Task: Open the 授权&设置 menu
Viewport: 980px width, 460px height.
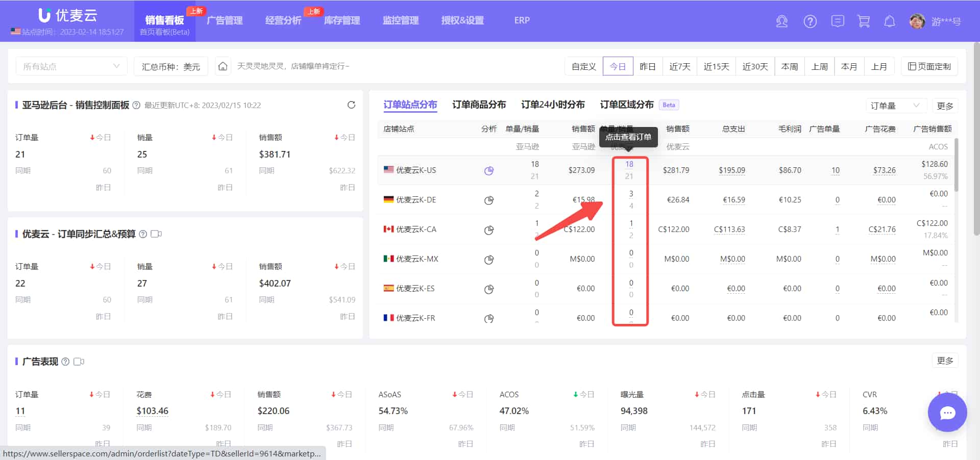Action: (x=462, y=20)
